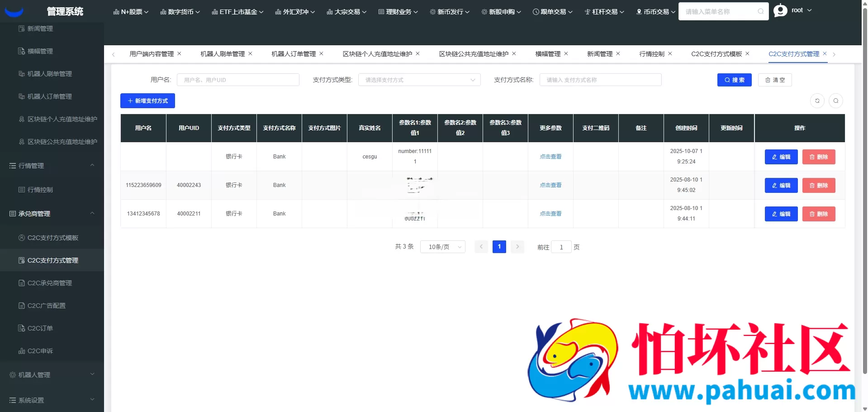Close the 行情控制 tab

670,53
